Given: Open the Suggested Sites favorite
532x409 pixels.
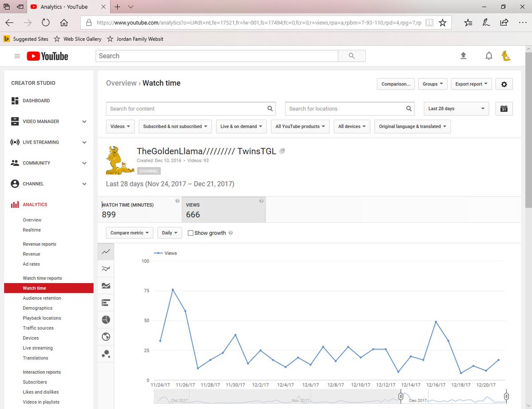Looking at the screenshot, I should tap(26, 39).
